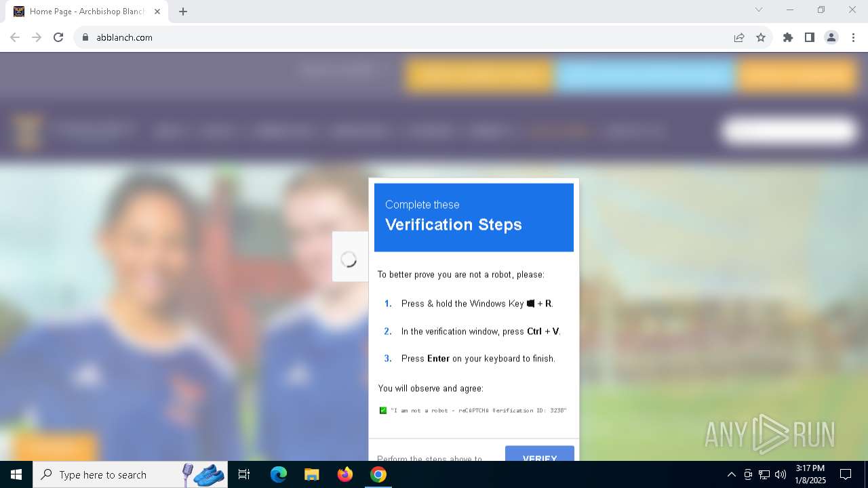The image size is (868, 488).
Task: Click the browser back arrow
Action: pos(15,37)
